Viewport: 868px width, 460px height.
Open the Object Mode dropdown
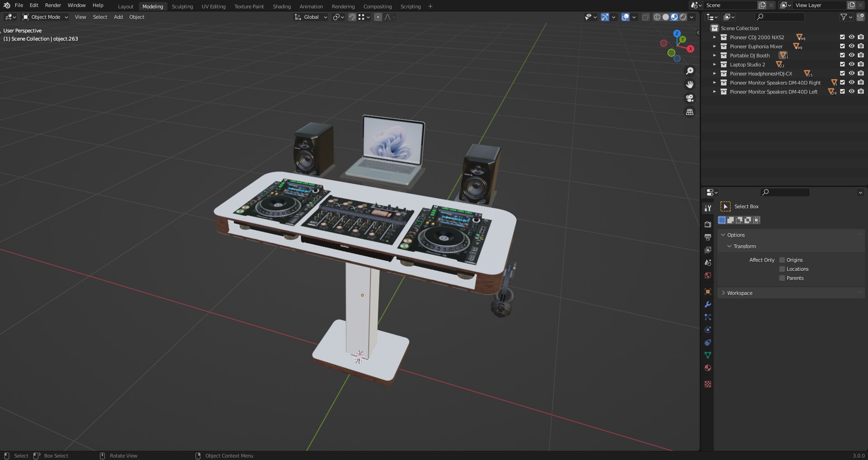[x=45, y=17]
